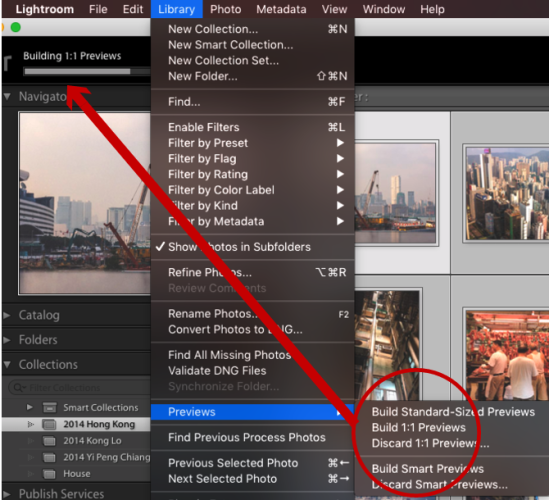549x500 pixels.
Task: Expand the Catalog panel
Action: (7, 315)
